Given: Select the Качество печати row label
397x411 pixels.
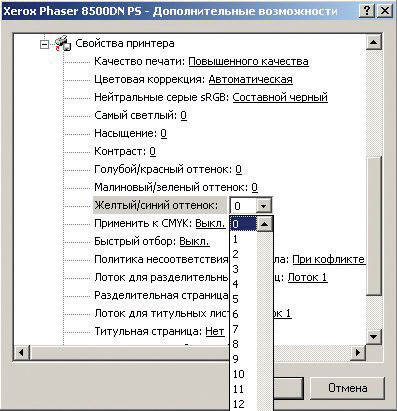Looking at the screenshot, I should [140, 61].
